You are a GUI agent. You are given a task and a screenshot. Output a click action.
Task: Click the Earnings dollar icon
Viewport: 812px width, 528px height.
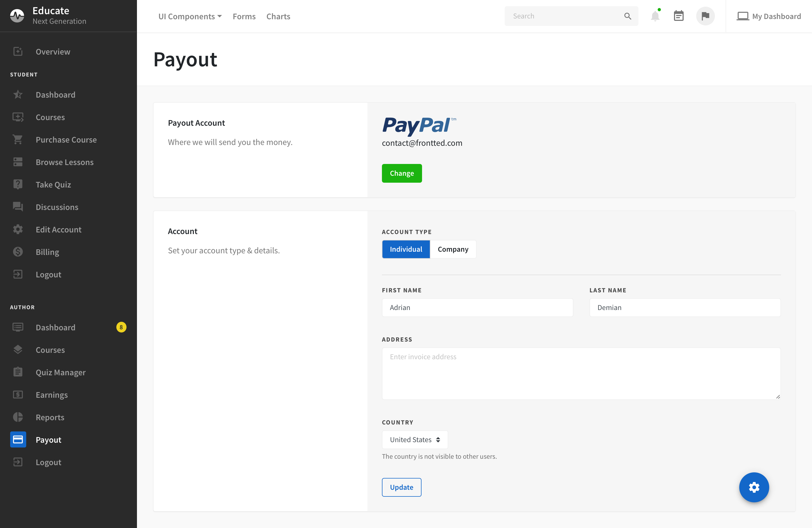point(18,395)
